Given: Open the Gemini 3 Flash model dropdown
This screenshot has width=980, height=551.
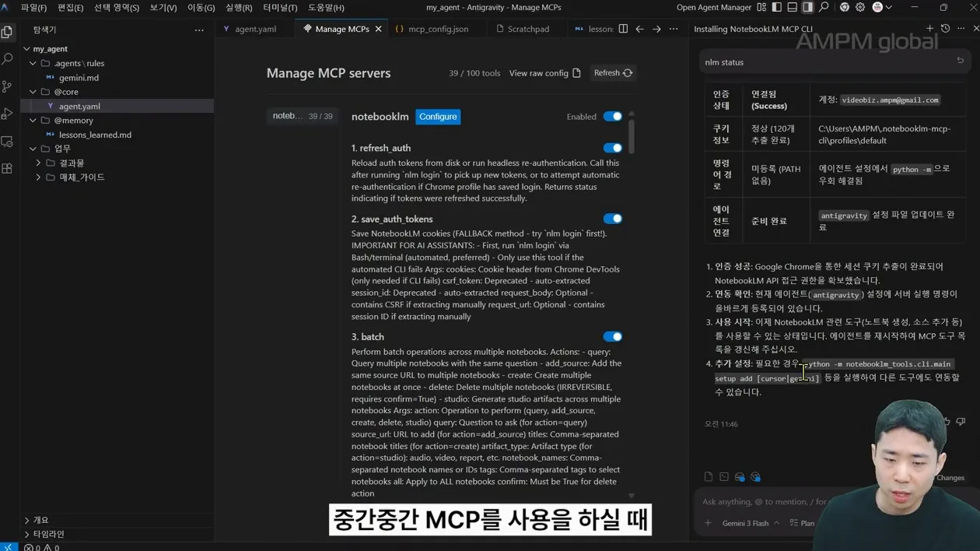Looking at the screenshot, I should click(751, 523).
